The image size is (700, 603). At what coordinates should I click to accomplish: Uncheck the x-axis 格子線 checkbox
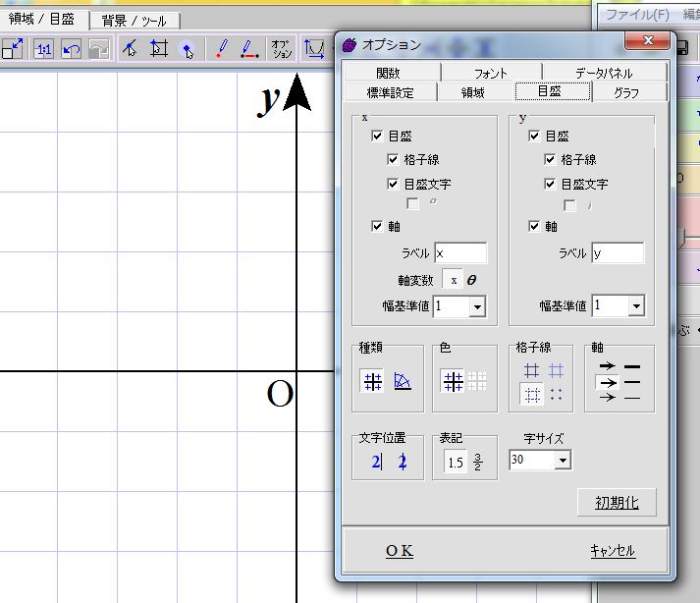point(395,160)
